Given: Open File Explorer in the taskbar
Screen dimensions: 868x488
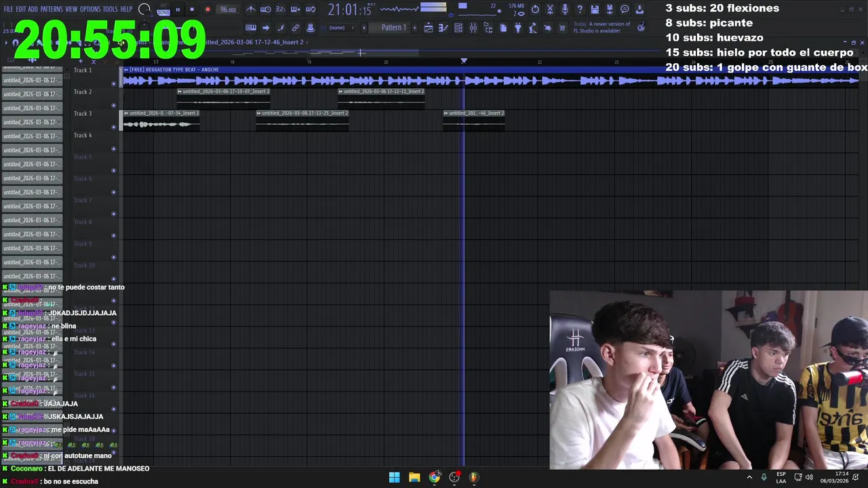Looking at the screenshot, I should coord(414,477).
